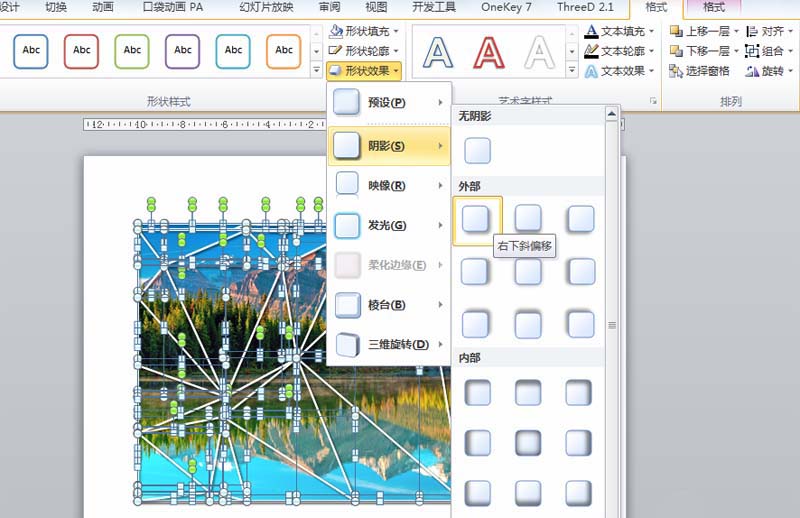Open the 组合 group dropdown

[x=769, y=51]
